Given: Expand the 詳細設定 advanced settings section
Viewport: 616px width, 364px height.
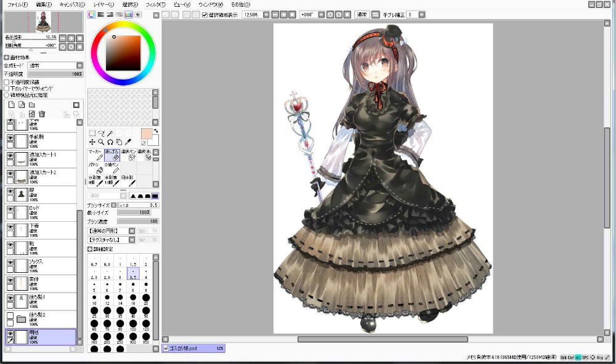Looking at the screenshot, I should [x=91, y=249].
